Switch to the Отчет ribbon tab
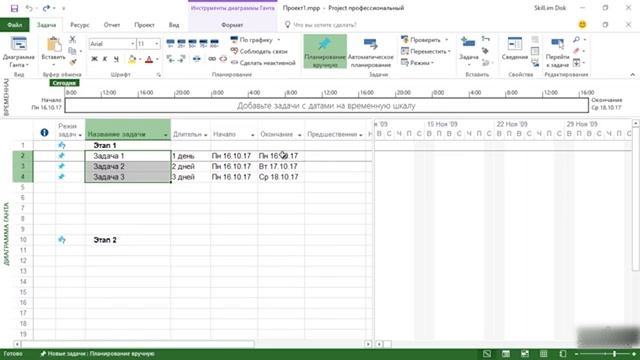Viewport: 640px width, 360px height. coord(112,25)
